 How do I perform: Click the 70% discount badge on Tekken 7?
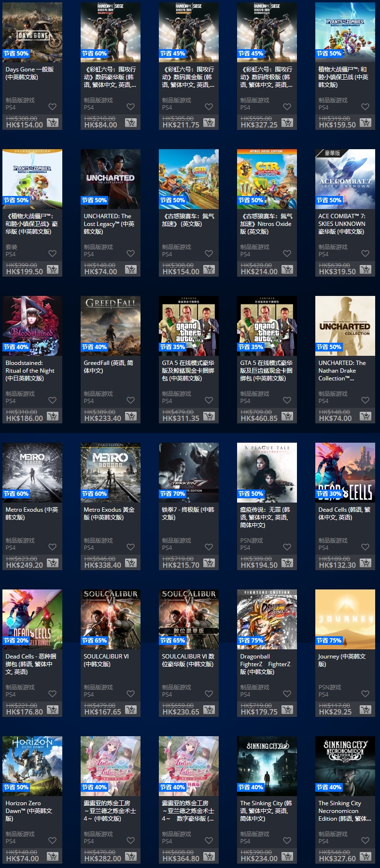coord(172,494)
